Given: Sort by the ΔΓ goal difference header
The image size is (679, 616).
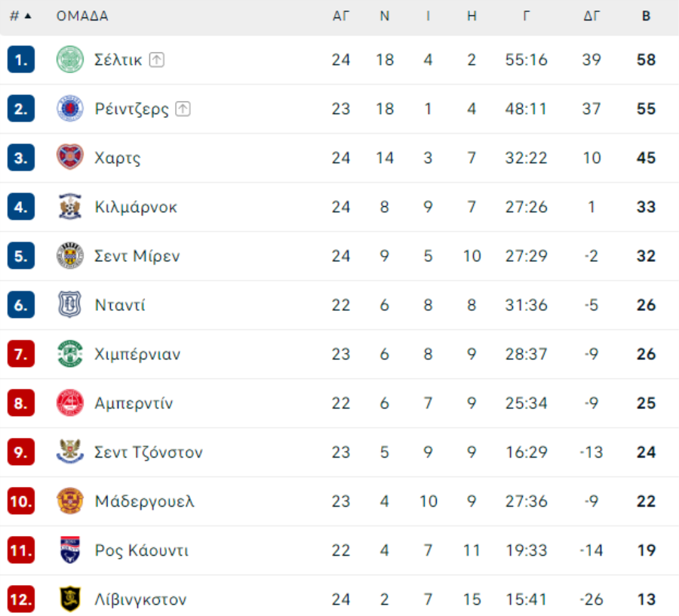Looking at the screenshot, I should tap(591, 16).
